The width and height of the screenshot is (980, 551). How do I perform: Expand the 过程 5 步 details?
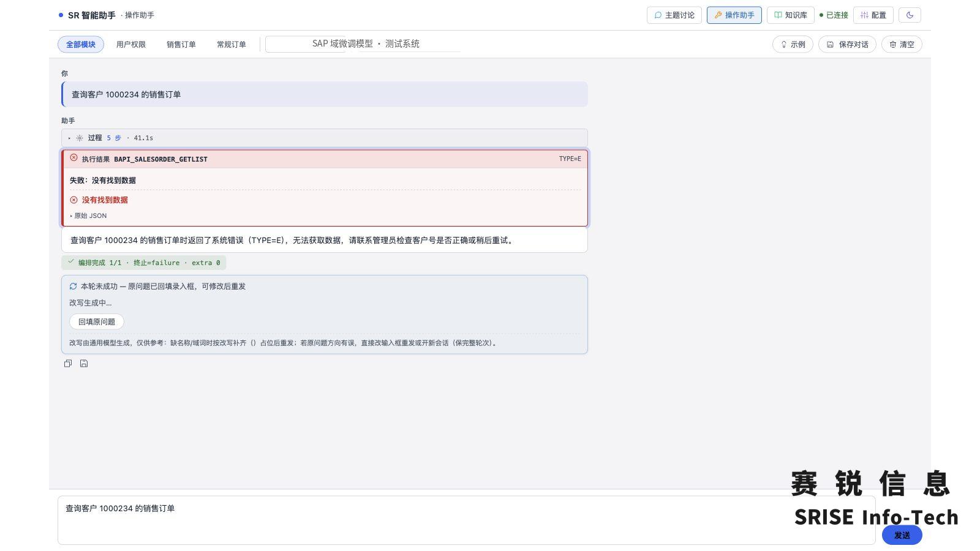click(325, 138)
